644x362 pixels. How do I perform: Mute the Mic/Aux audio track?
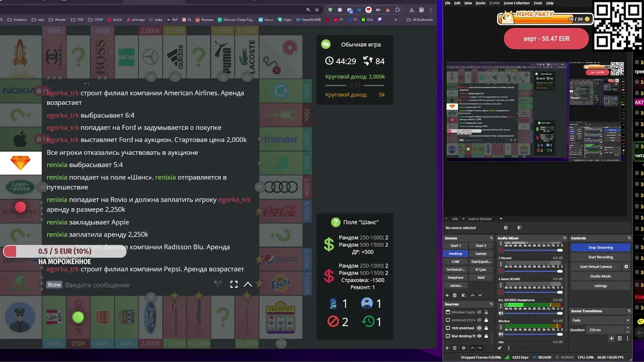[501, 334]
